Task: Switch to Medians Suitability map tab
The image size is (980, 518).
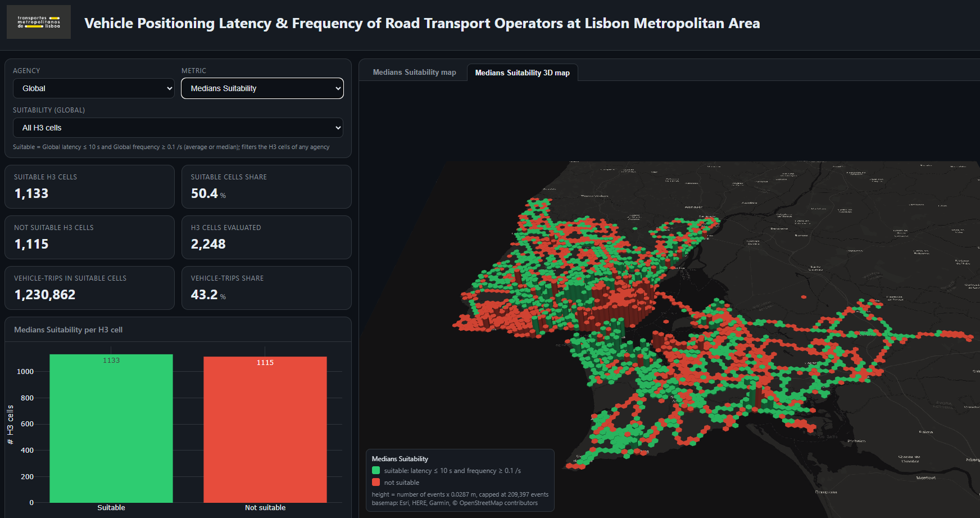Action: pos(415,73)
